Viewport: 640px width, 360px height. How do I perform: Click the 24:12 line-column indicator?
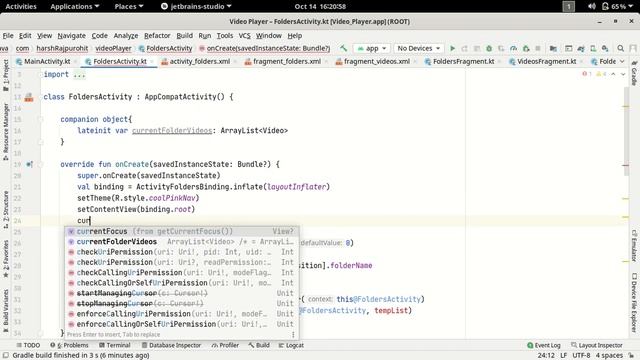click(546, 356)
